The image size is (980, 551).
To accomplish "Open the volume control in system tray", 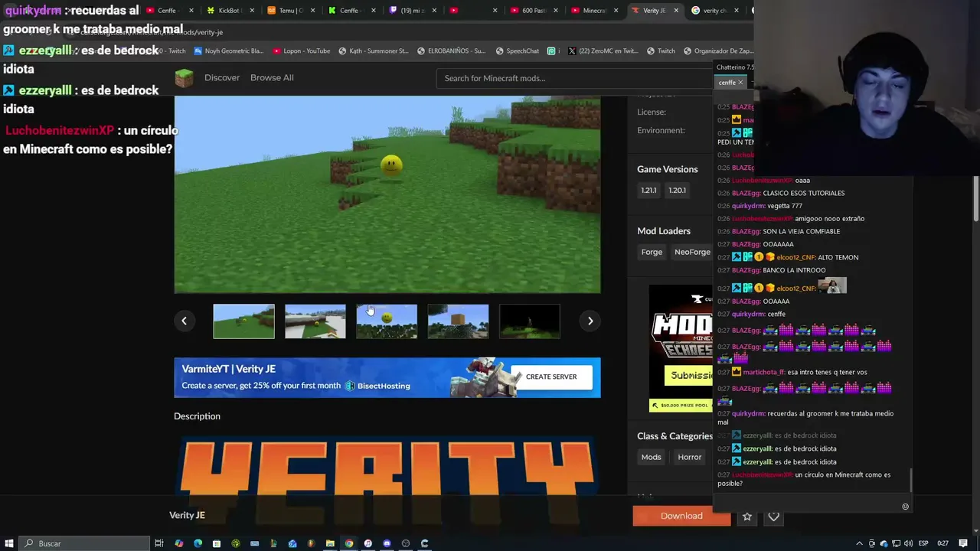I will (908, 543).
